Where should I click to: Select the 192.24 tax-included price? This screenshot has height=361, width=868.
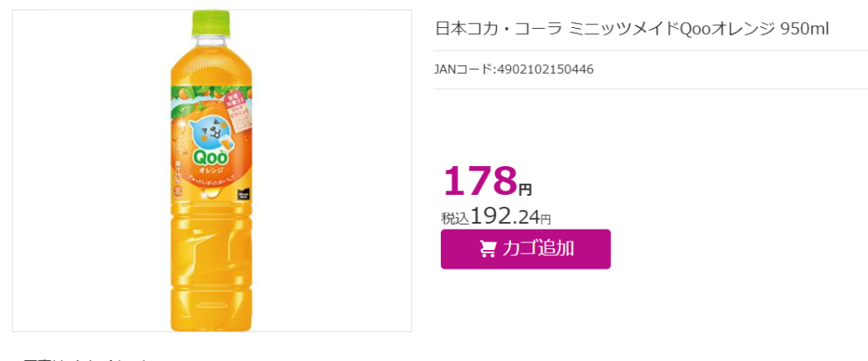[505, 218]
